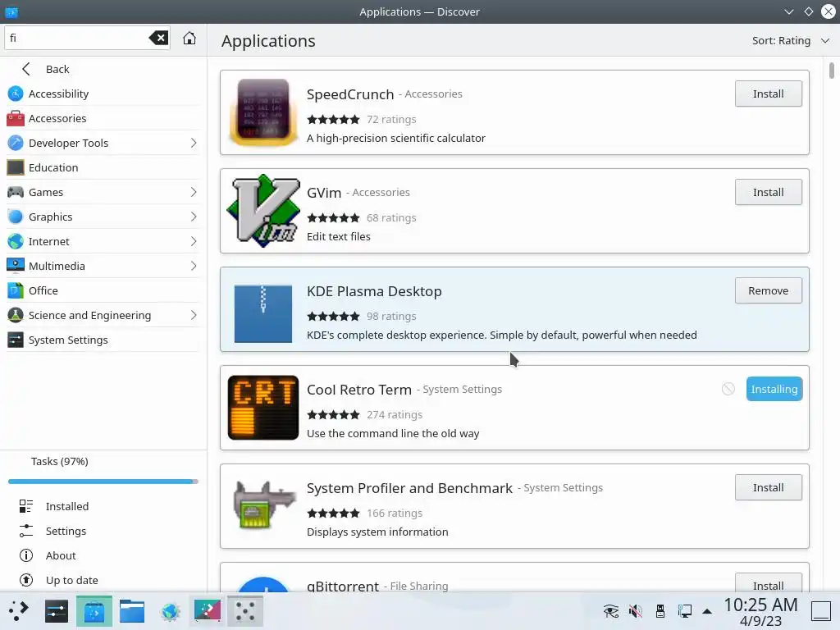This screenshot has width=840, height=630.
Task: Open the Office category
Action: tap(103, 291)
